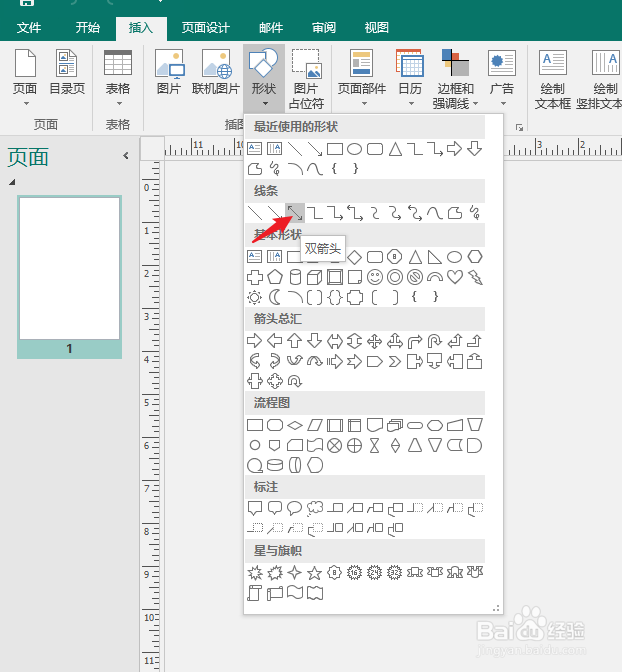Click the 图片占位符 button

(306, 79)
